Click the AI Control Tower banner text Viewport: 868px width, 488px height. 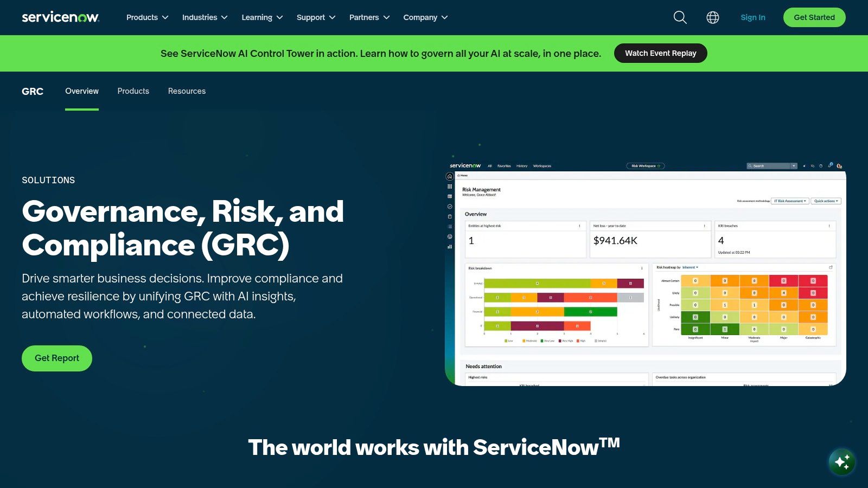pyautogui.click(x=381, y=54)
